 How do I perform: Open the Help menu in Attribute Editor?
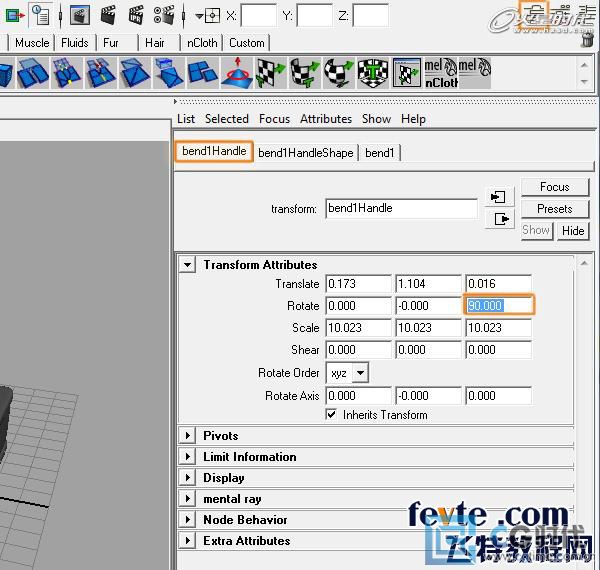[x=413, y=119]
